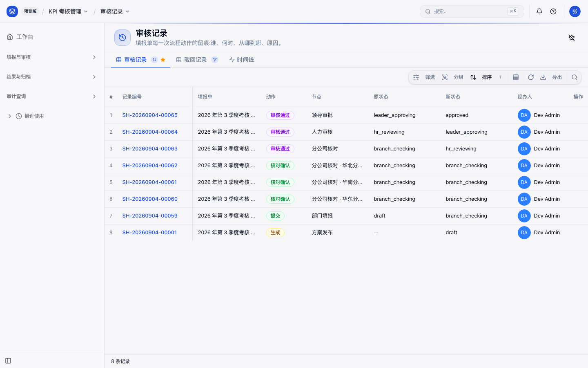Open record SH-20260904-00064
The height and width of the screenshot is (368, 588).
(x=150, y=132)
